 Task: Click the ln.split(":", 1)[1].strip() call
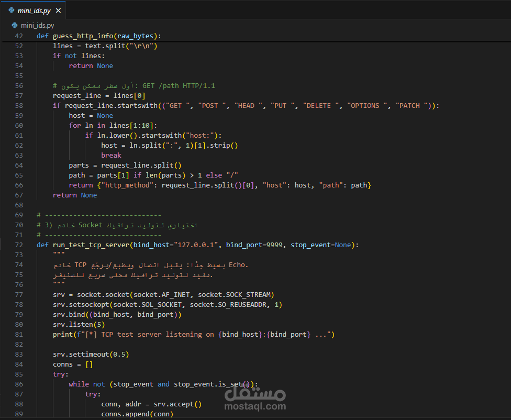[x=183, y=146]
